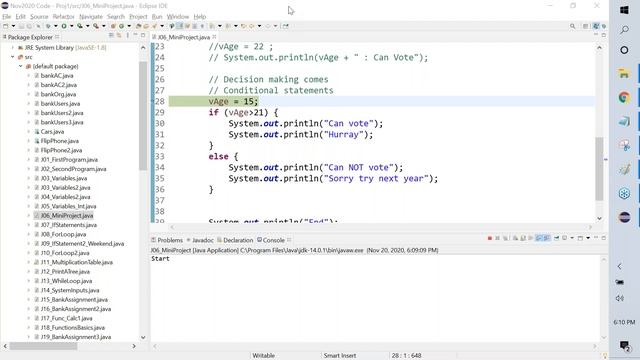Close the J06_MiniProject.java editor tab
This screenshot has width=640, height=360.
click(x=214, y=37)
